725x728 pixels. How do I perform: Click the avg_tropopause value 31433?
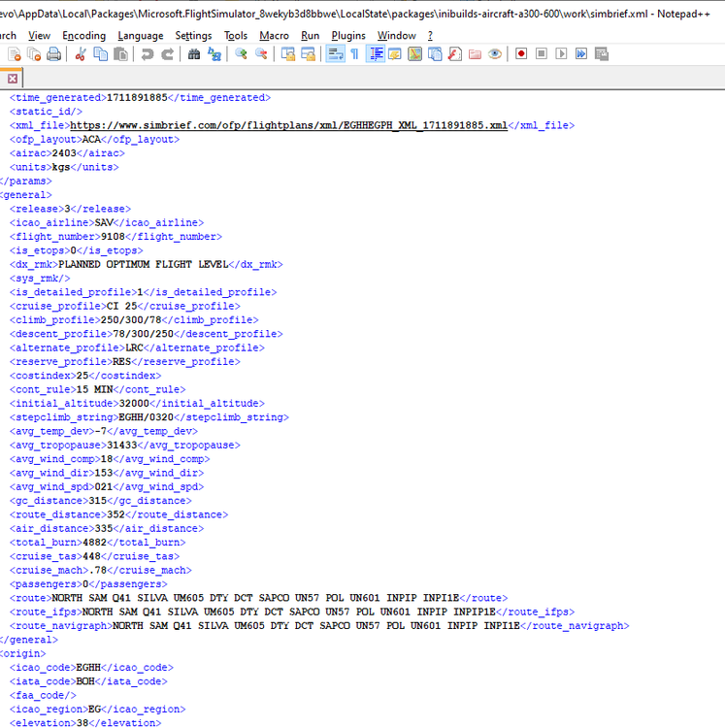(x=122, y=446)
